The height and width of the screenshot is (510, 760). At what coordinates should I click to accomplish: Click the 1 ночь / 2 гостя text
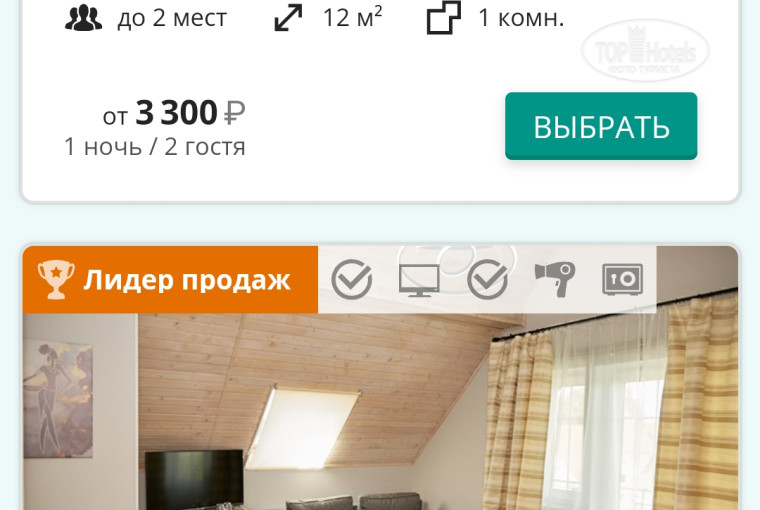pyautogui.click(x=155, y=146)
